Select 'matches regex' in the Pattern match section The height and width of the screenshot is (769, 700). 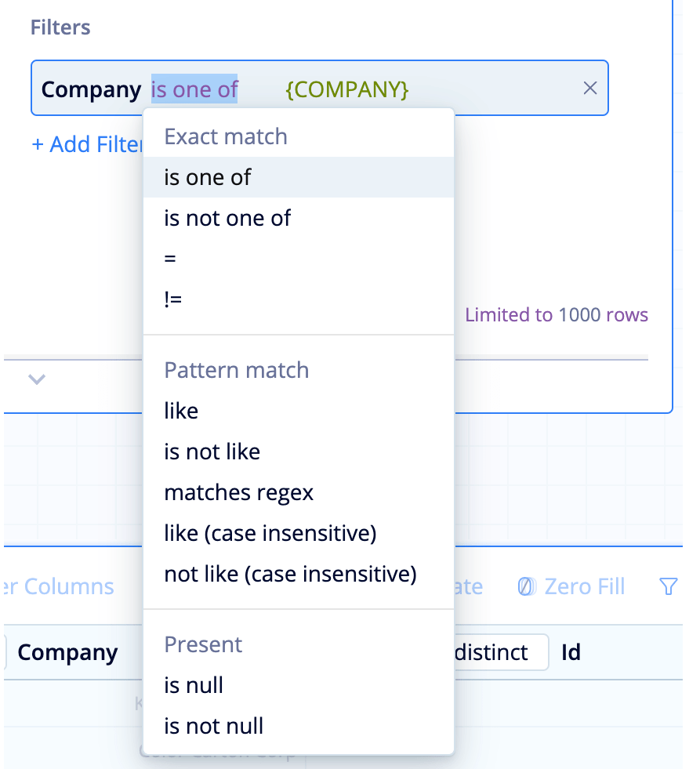tap(239, 492)
